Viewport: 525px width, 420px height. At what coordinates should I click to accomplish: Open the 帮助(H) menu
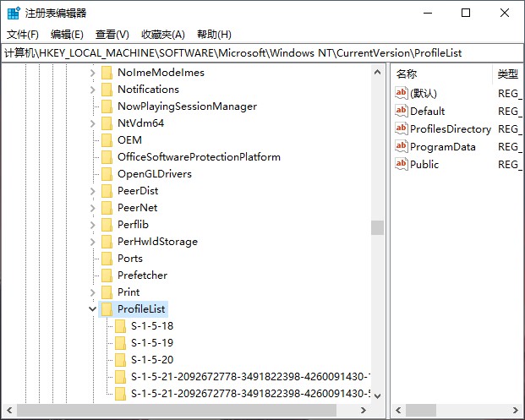[x=214, y=34]
